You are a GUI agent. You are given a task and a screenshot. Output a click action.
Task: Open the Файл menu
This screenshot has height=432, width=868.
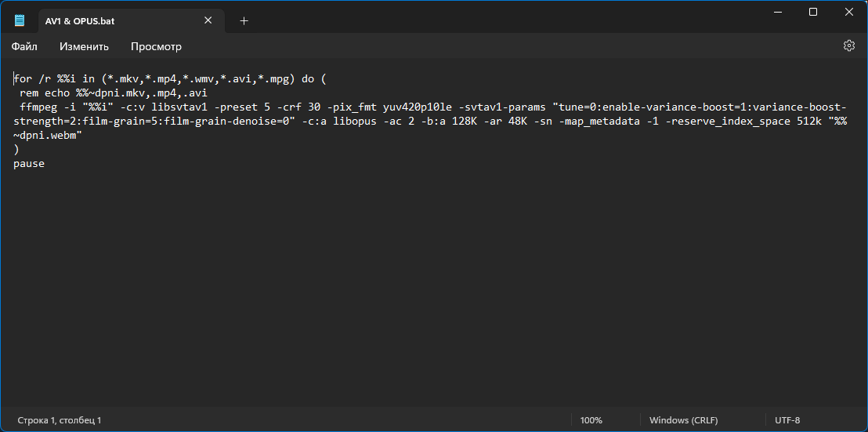click(x=24, y=46)
